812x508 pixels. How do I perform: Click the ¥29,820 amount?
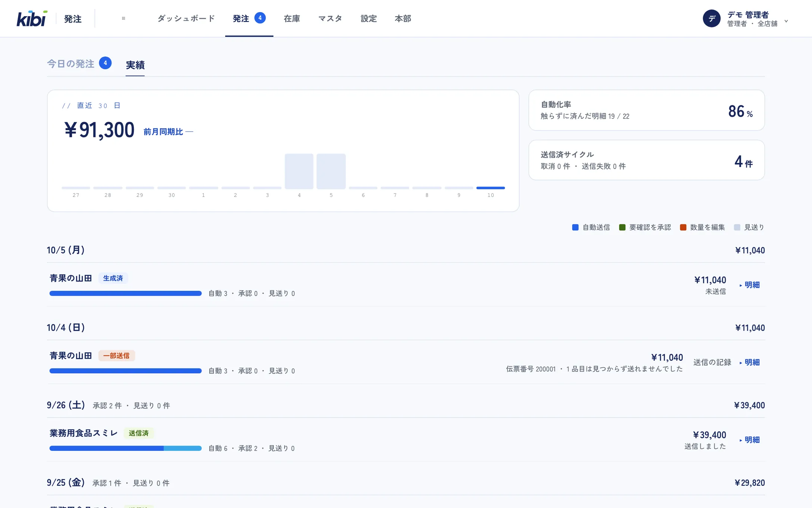[750, 483]
